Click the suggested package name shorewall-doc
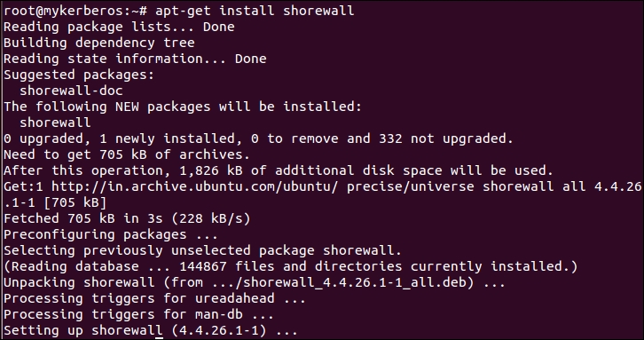Viewport: 644px width, 340px height. [72, 91]
